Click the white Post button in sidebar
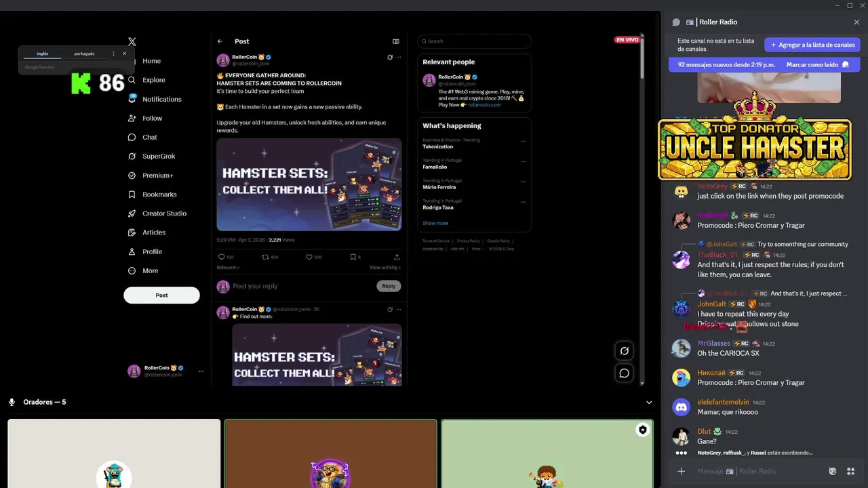The height and width of the screenshot is (488, 868). tap(161, 295)
